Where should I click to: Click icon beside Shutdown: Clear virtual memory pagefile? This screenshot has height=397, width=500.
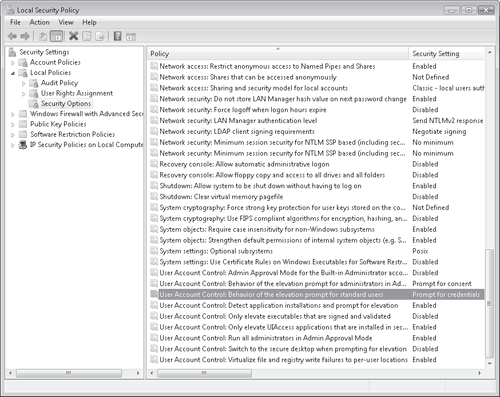[x=154, y=197]
